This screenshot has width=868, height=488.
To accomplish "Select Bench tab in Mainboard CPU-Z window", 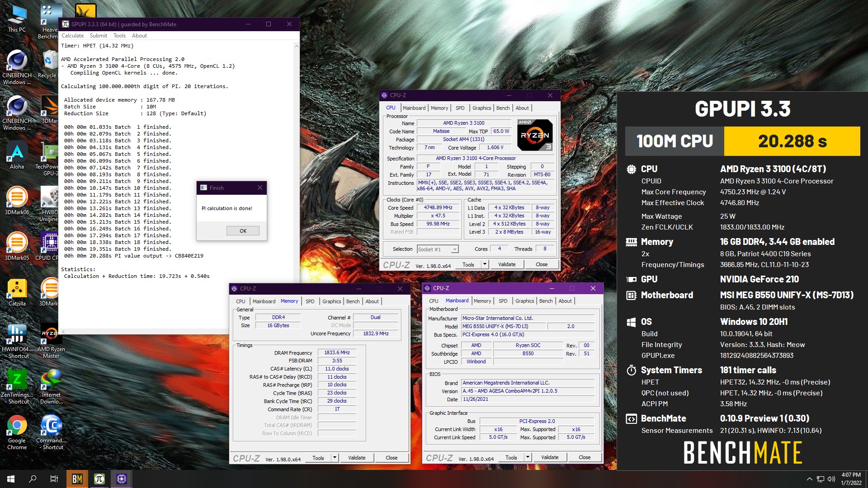I will point(546,301).
